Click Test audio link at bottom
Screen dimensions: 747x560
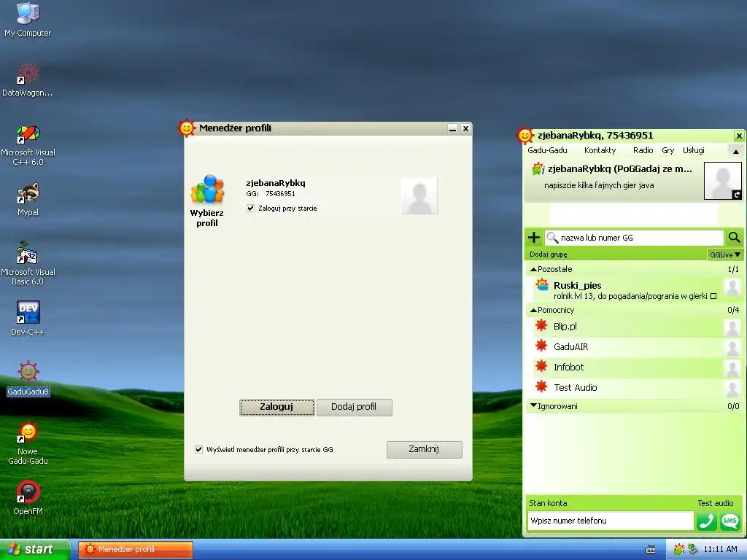tap(715, 503)
